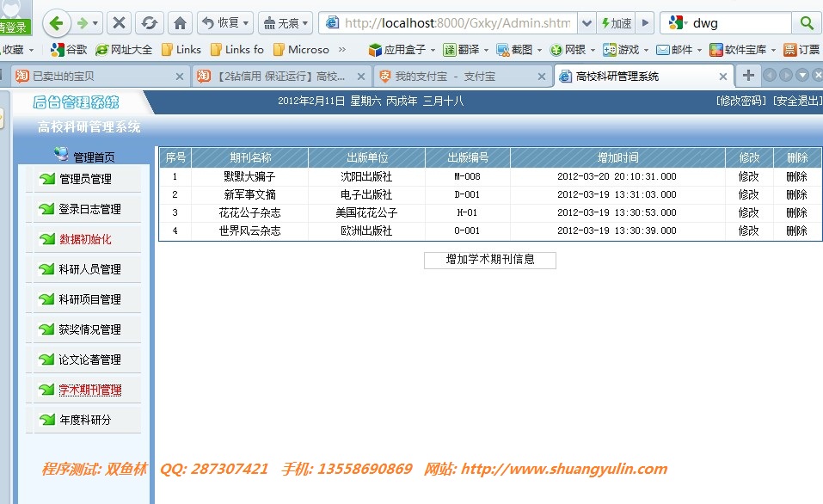The width and height of the screenshot is (823, 504).
Task: Open 数据初始化 in the sidebar
Action: click(84, 239)
